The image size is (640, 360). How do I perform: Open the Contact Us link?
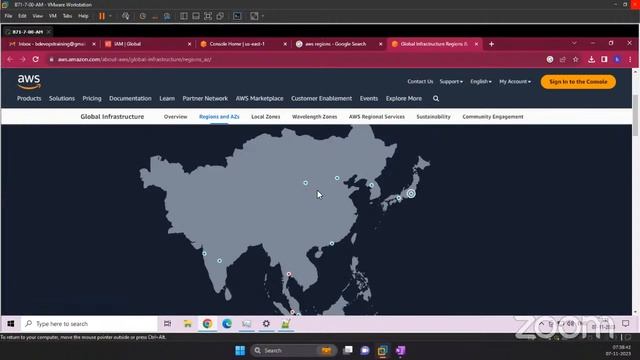420,82
